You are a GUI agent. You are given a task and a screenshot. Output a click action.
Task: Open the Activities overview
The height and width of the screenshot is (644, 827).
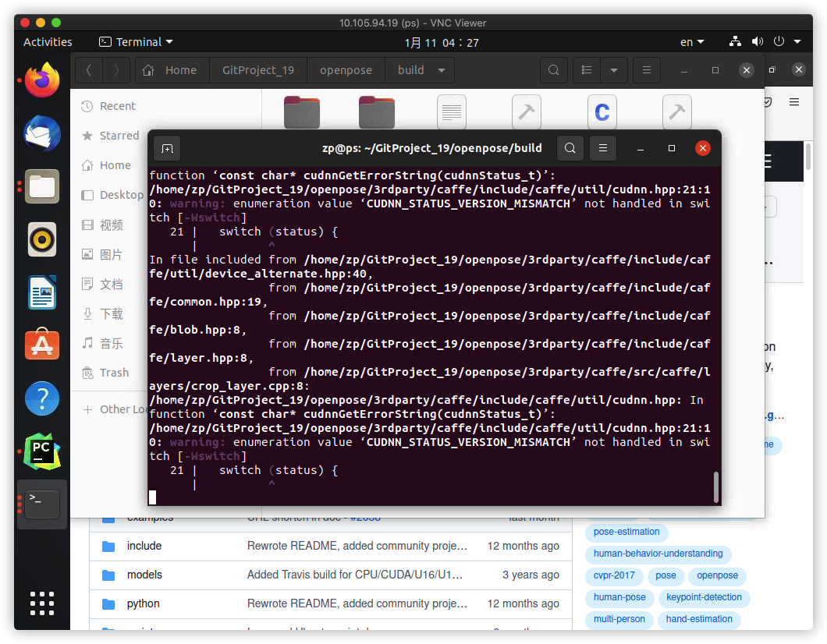click(47, 42)
